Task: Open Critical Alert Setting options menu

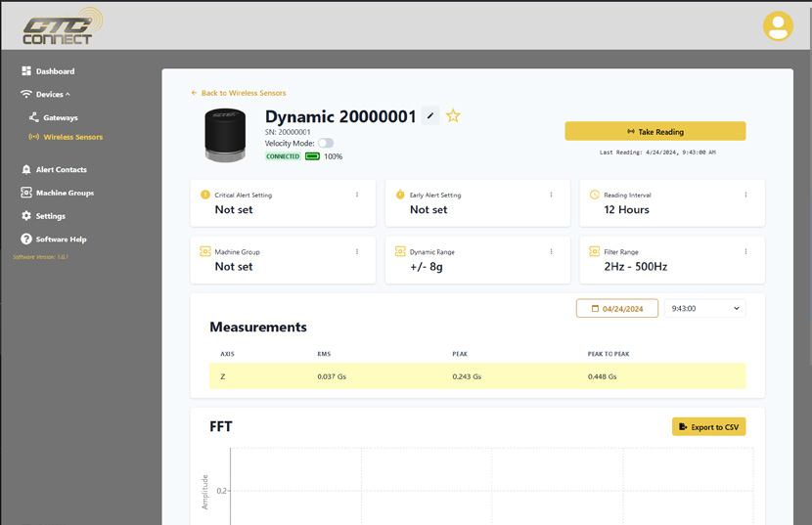Action: coord(357,195)
